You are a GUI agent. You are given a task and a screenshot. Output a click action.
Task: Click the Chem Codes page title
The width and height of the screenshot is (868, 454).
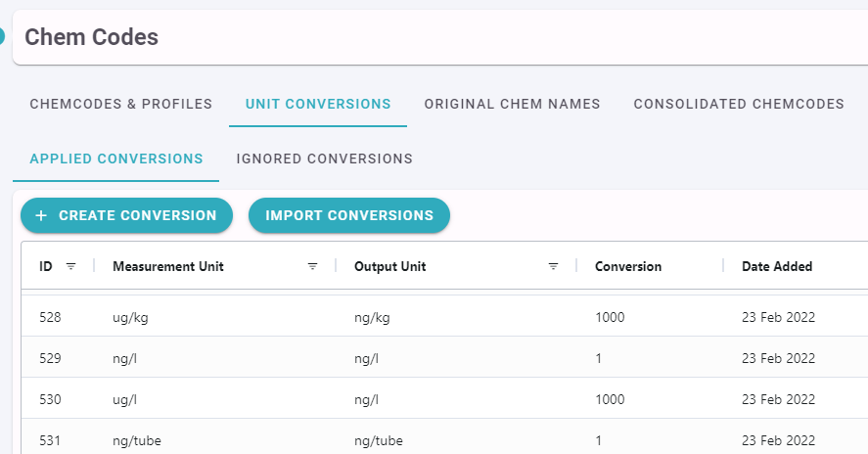pos(91,37)
